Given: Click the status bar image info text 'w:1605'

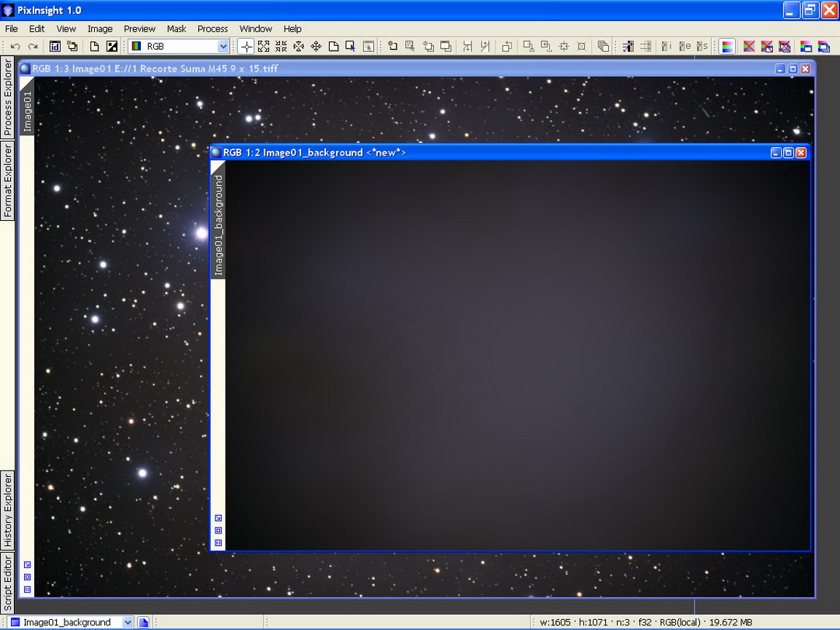Looking at the screenshot, I should pyautogui.click(x=555, y=622).
